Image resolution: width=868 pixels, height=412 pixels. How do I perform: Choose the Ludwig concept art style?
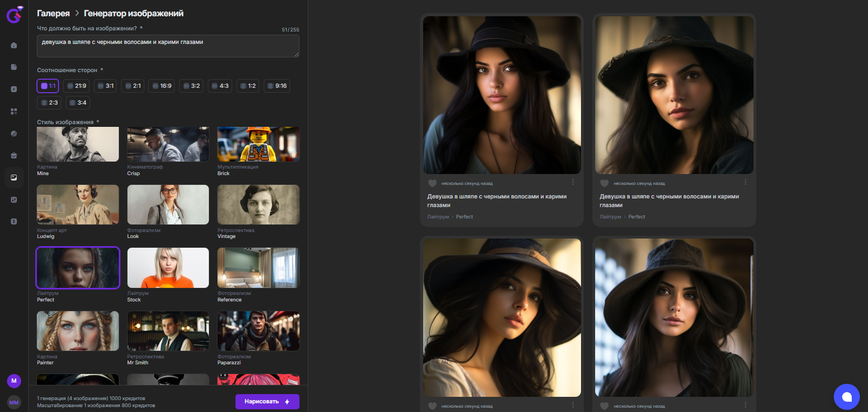pyautogui.click(x=78, y=204)
